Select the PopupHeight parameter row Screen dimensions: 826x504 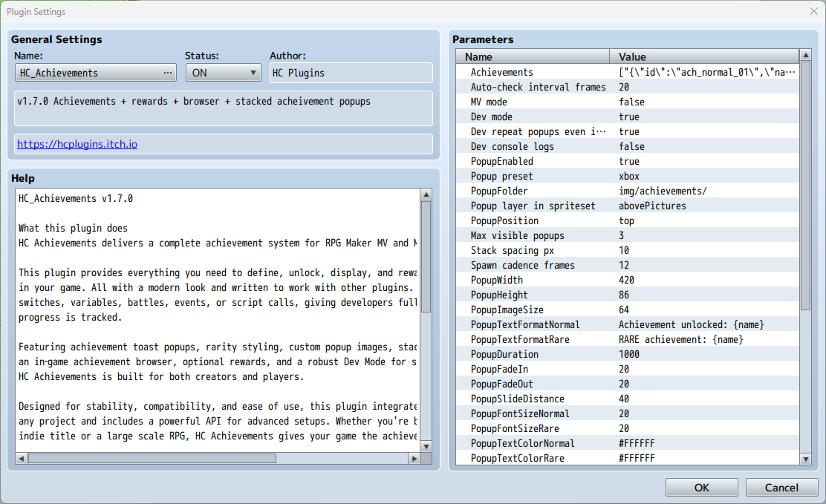tap(628, 295)
